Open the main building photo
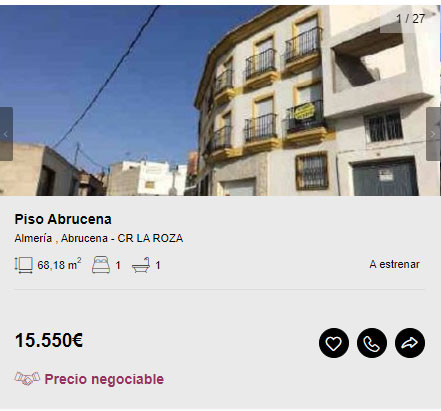This screenshot has height=411, width=441. [220, 100]
